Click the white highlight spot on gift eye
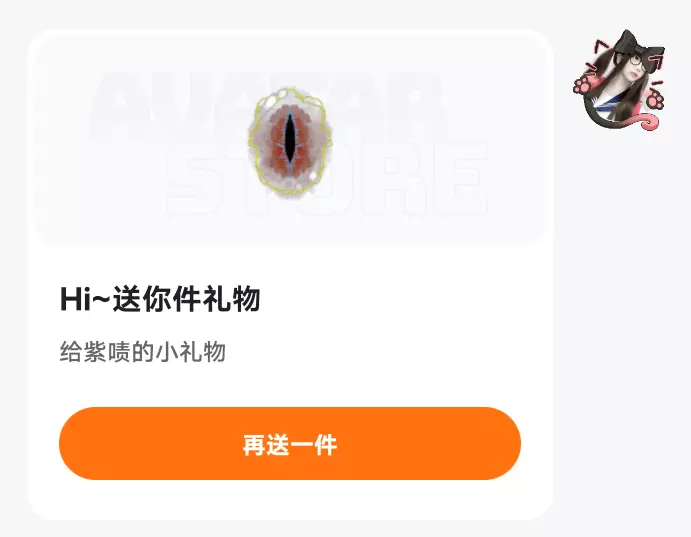The width and height of the screenshot is (691, 537). pyautogui.click(x=313, y=176)
